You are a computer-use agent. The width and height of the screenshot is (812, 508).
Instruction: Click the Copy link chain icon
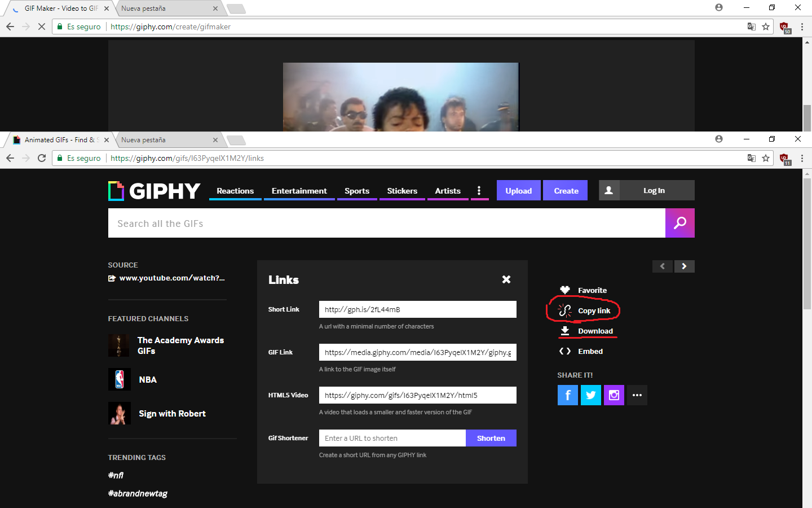[565, 310]
